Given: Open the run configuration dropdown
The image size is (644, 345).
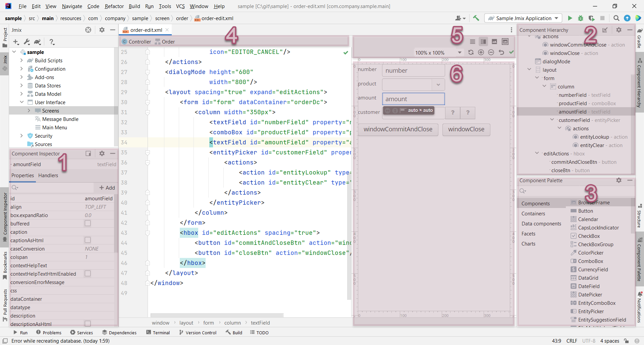Looking at the screenshot, I should tap(523, 18).
